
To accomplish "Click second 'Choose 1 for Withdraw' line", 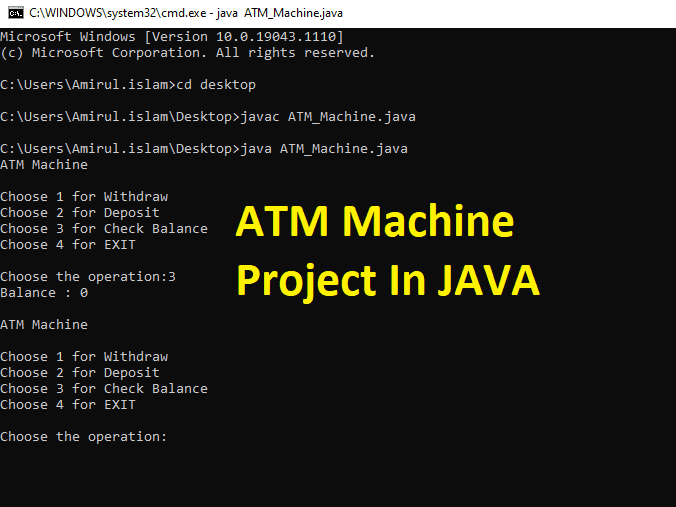I will pyautogui.click(x=84, y=357).
